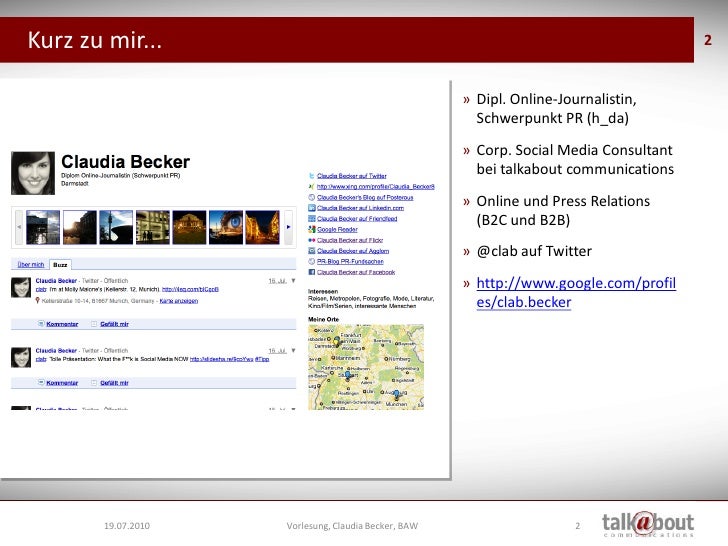Open the google.com/profiles/clab.becker link
The width and height of the screenshot is (728, 546).
[576, 292]
